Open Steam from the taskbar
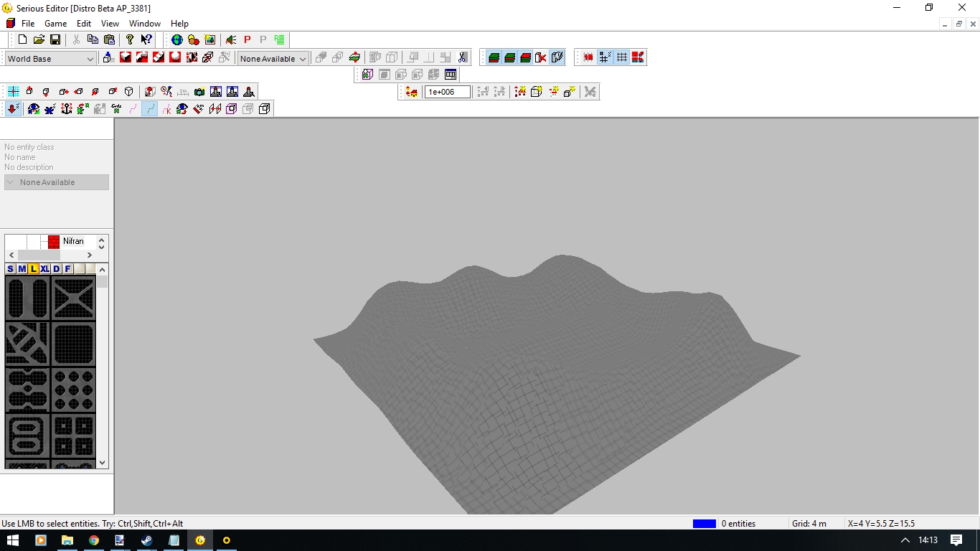The height and width of the screenshot is (551, 980). [147, 540]
